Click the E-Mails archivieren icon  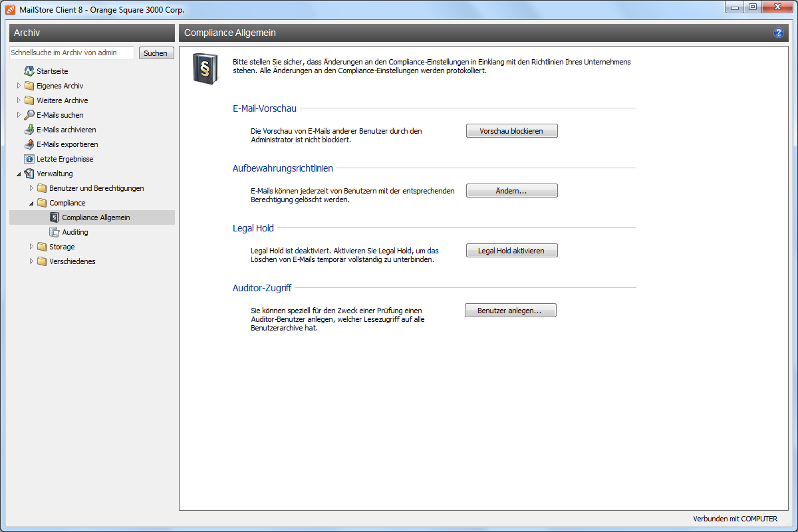(x=29, y=130)
